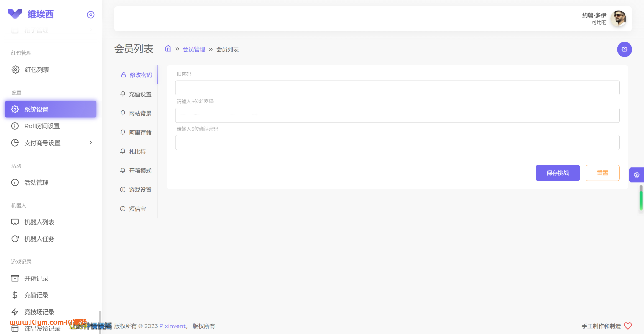Click the heart icon in footer
644x334 pixels.
pos(628,326)
